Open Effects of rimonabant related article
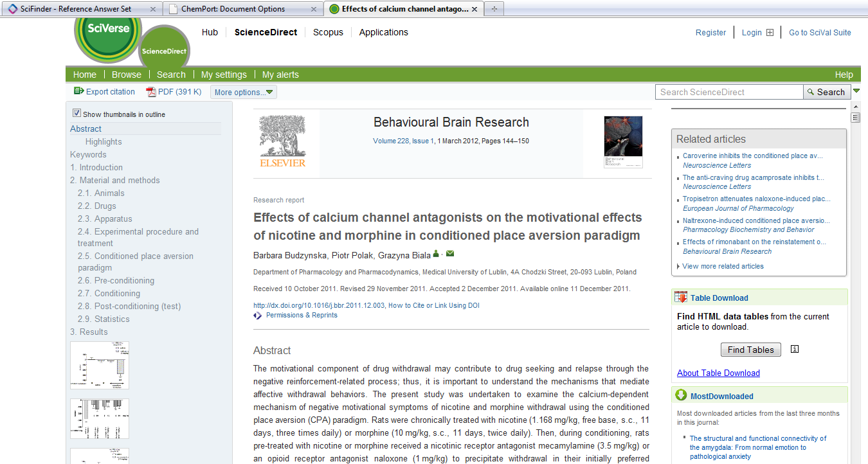This screenshot has height=464, width=868. pyautogui.click(x=754, y=242)
